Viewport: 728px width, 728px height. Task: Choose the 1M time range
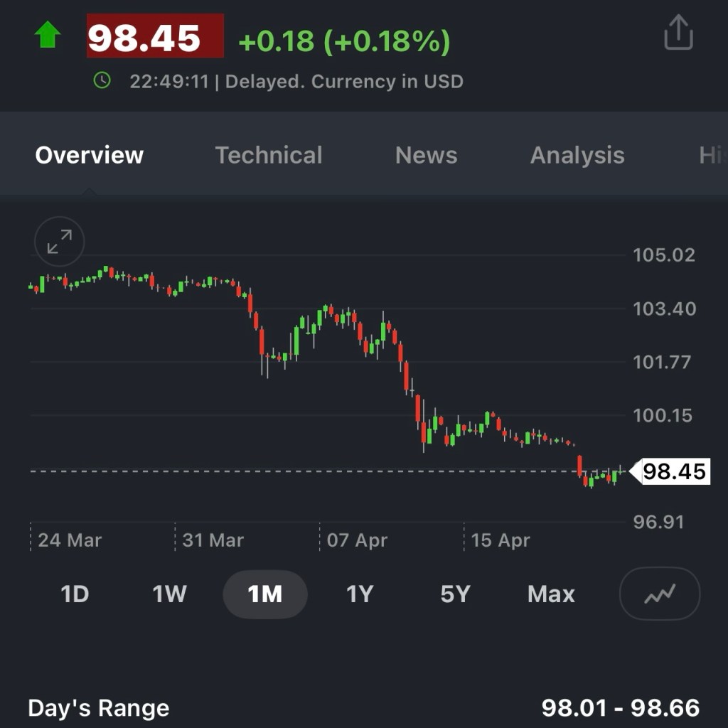click(264, 594)
